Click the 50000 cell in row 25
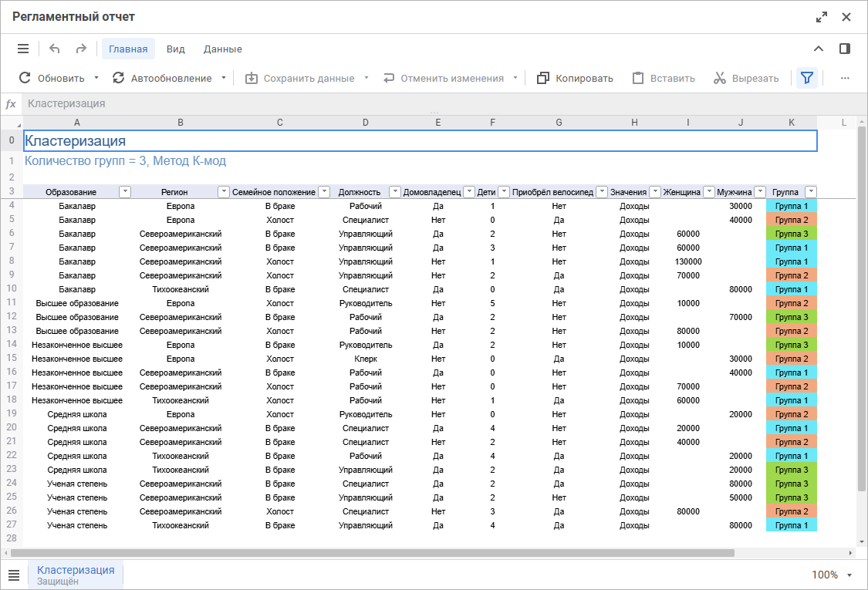 [740, 497]
